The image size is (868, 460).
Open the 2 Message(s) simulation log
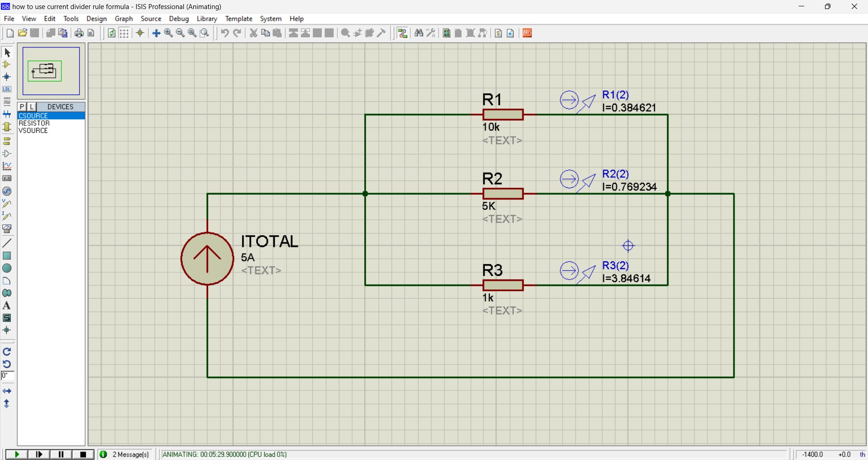click(x=125, y=455)
